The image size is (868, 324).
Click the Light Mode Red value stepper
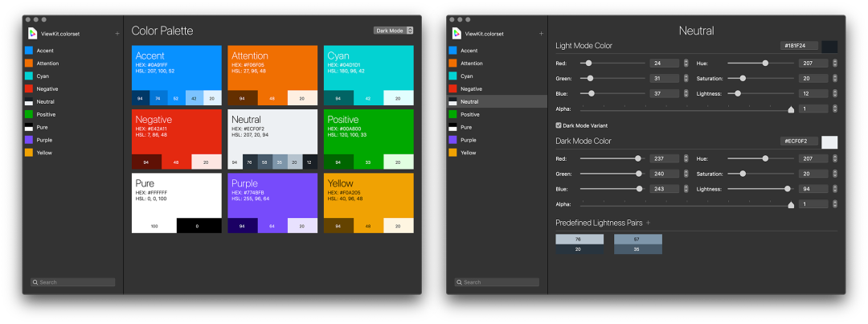pos(686,64)
